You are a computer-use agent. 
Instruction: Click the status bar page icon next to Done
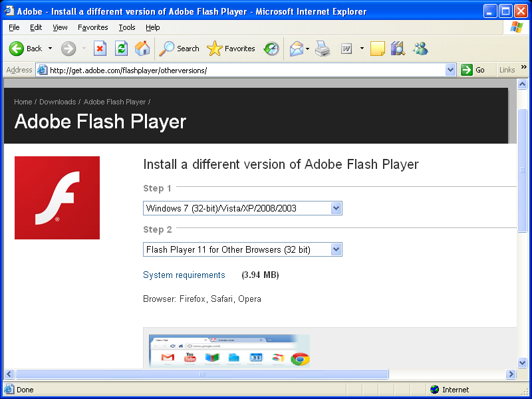tap(9, 389)
